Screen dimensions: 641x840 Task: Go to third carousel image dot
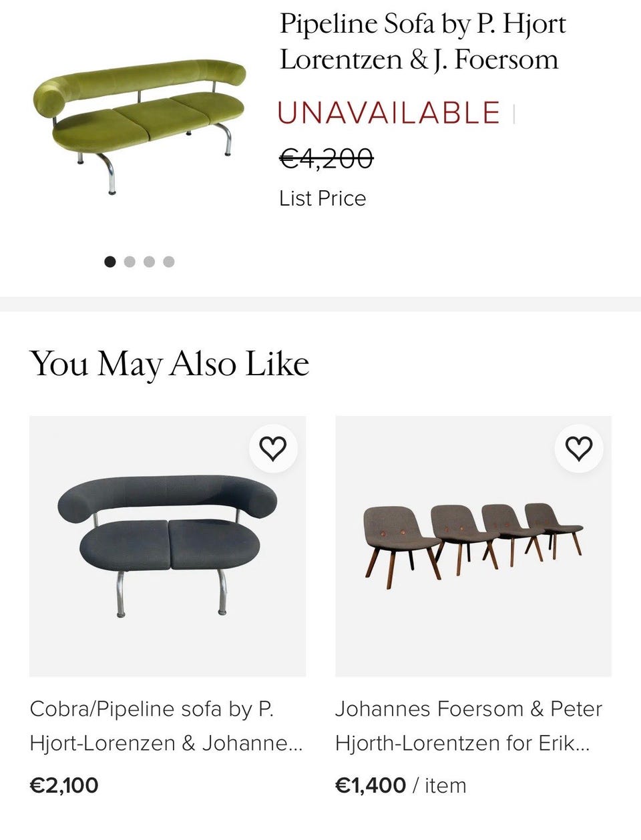[149, 262]
